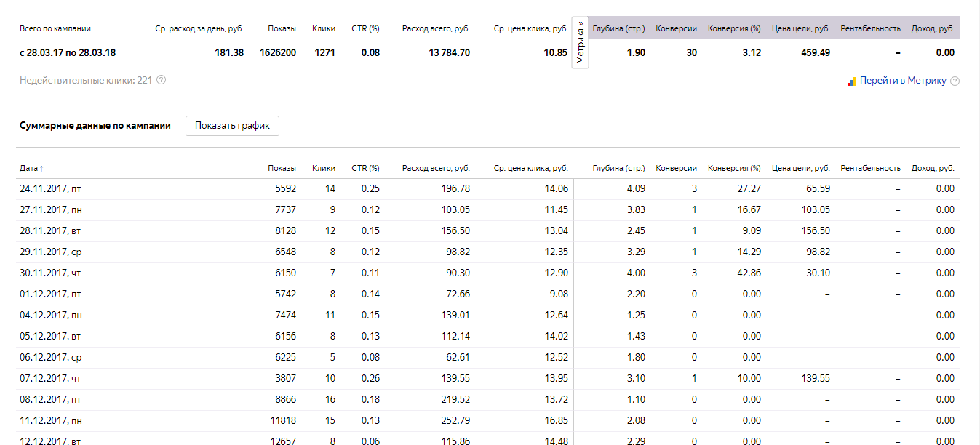
Task: Sort by Глубина (стр.) column header
Action: tap(618, 168)
